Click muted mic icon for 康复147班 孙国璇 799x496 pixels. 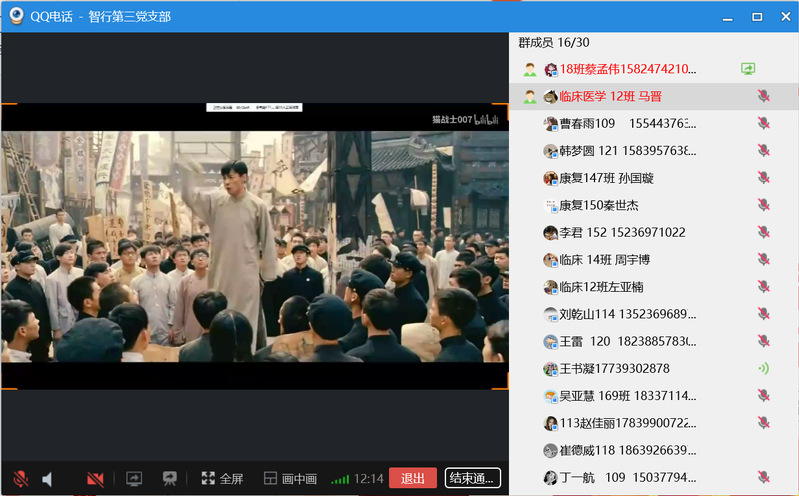point(763,178)
